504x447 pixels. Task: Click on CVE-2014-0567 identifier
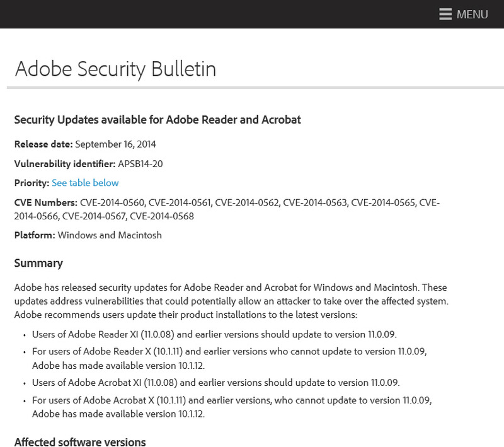pos(94,216)
